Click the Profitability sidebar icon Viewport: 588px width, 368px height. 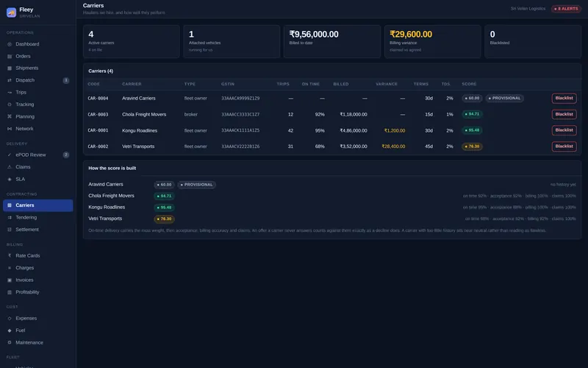click(x=10, y=292)
